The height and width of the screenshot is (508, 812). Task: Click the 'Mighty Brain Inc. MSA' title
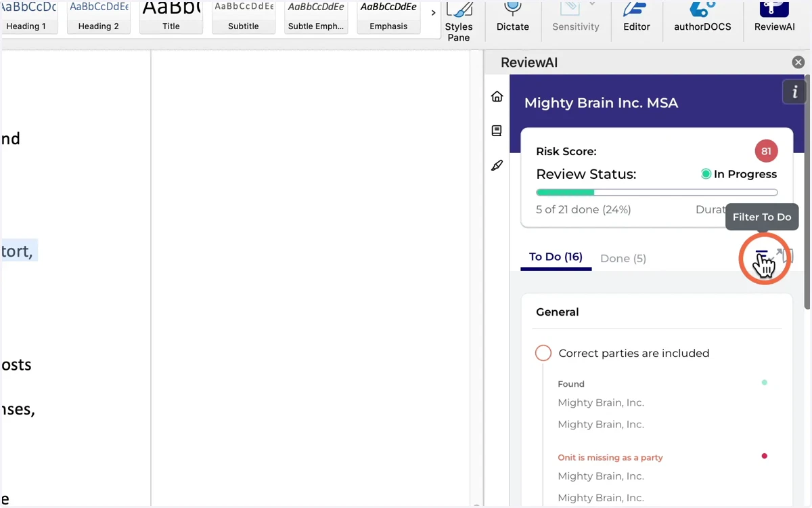(601, 103)
